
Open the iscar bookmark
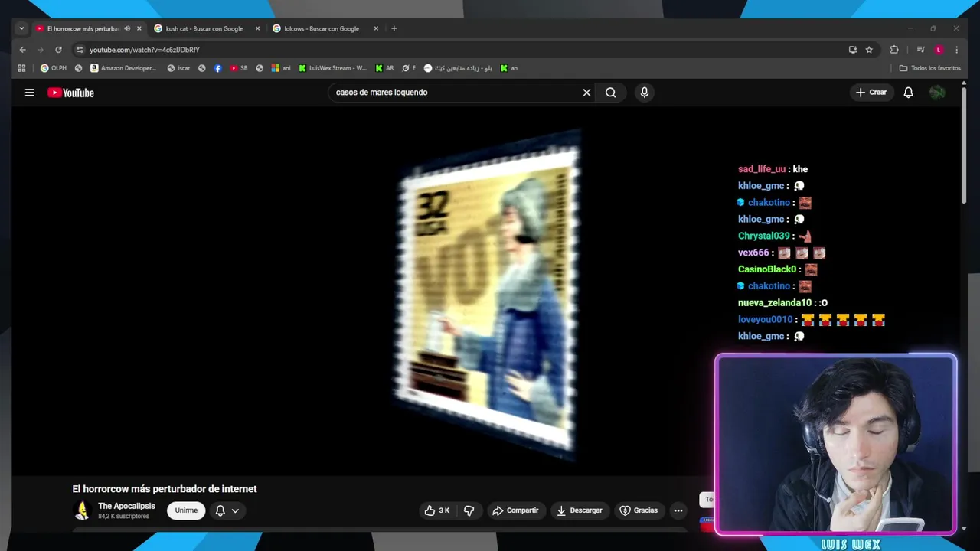click(x=178, y=68)
